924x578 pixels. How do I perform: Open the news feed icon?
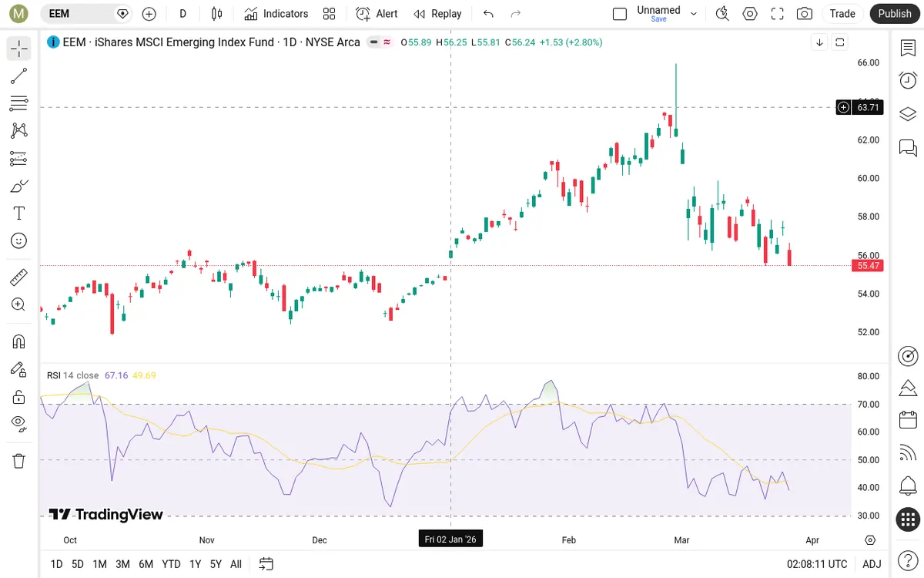pos(908,453)
